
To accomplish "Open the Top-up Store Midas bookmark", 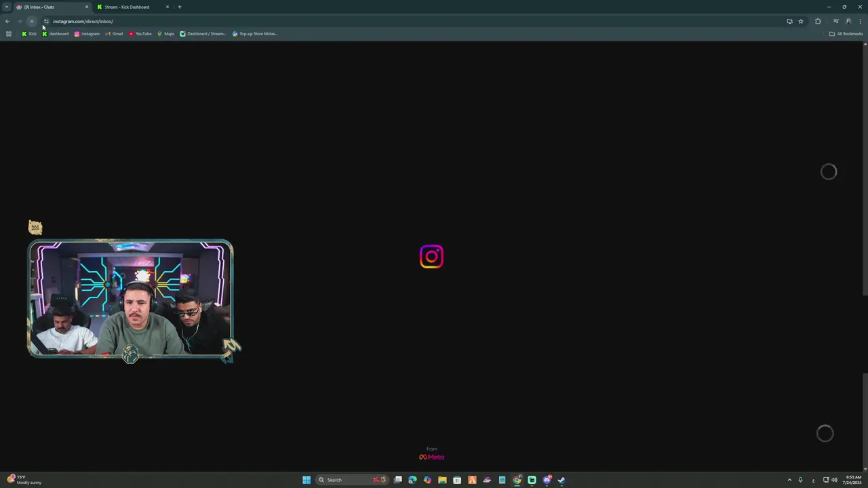I will (x=255, y=34).
